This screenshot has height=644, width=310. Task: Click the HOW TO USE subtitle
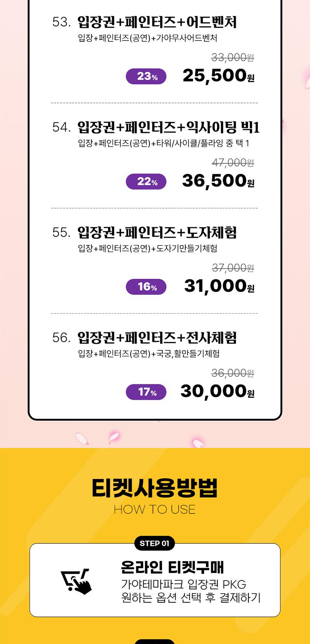tap(155, 510)
